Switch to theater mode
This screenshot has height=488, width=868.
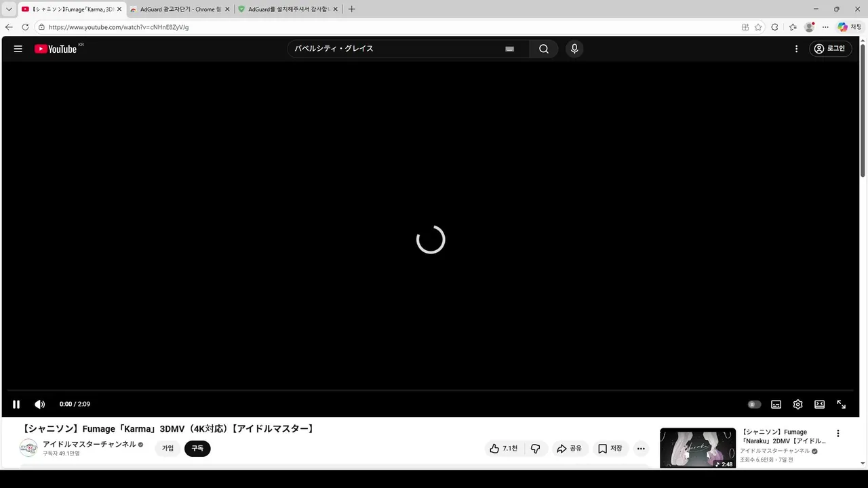click(819, 404)
